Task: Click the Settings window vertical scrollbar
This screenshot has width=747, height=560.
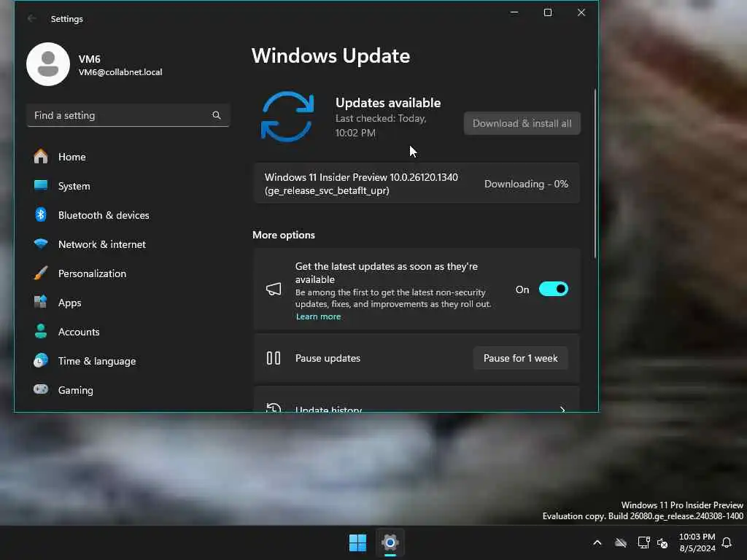Action: click(x=595, y=174)
